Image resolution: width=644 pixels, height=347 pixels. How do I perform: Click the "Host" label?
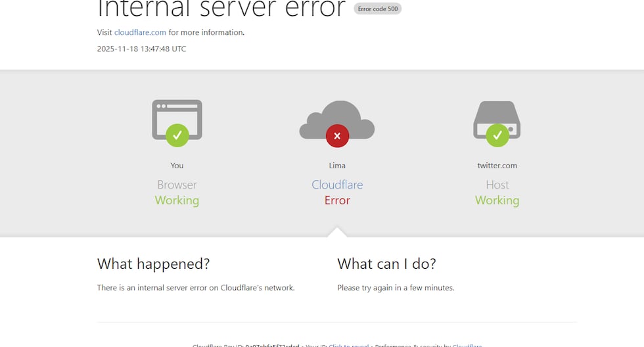pyautogui.click(x=497, y=185)
